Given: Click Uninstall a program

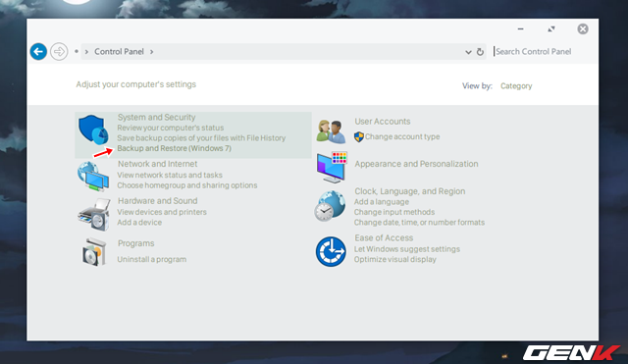Looking at the screenshot, I should click(x=152, y=259).
